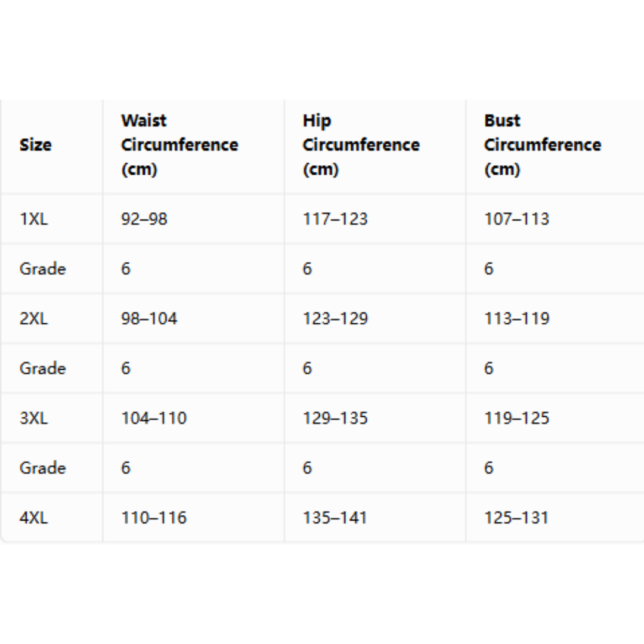Image resolution: width=644 pixels, height=644 pixels.
Task: Click the 4XL size cell
Action: click(33, 518)
